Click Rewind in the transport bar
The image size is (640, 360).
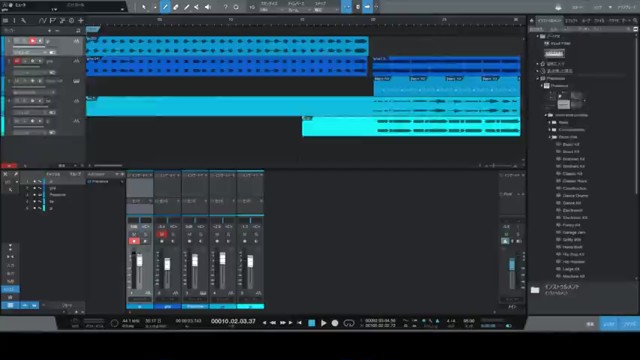pos(273,323)
